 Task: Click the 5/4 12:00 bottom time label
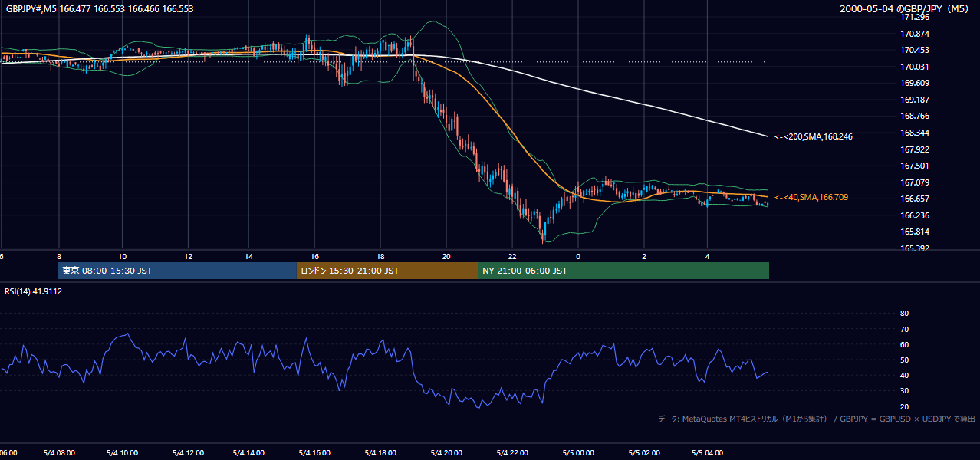[x=188, y=453]
